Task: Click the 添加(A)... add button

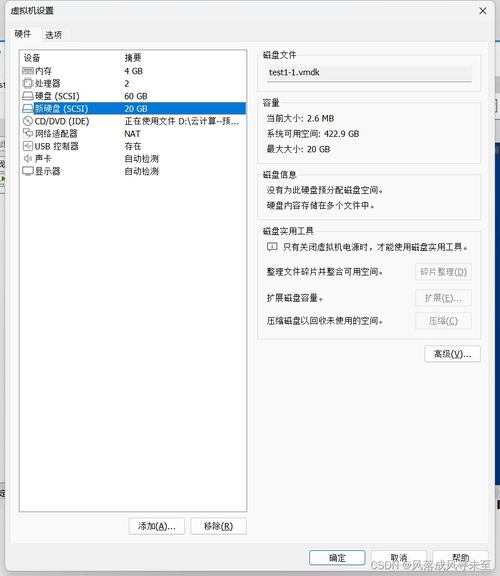Action: tap(157, 526)
